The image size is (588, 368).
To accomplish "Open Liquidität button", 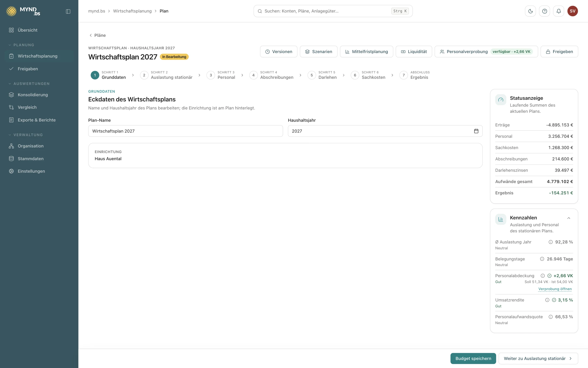I will coord(414,52).
